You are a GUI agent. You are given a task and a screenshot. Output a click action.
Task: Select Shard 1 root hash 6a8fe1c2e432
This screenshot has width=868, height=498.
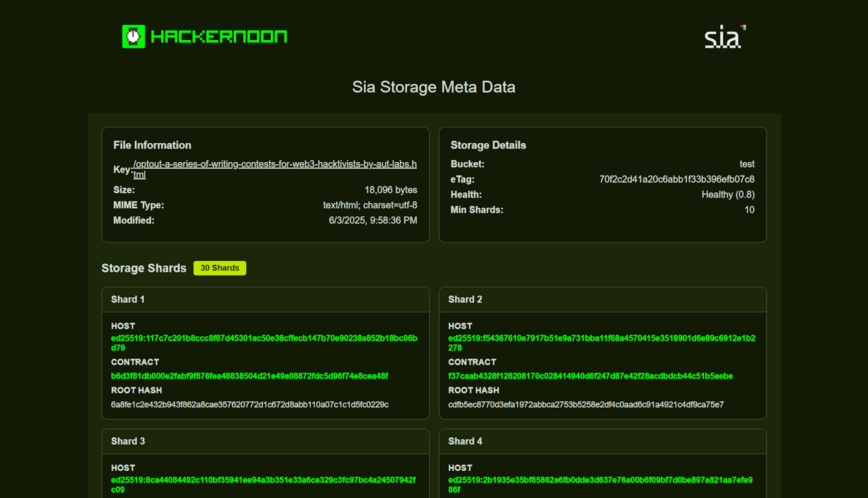[x=250, y=405]
